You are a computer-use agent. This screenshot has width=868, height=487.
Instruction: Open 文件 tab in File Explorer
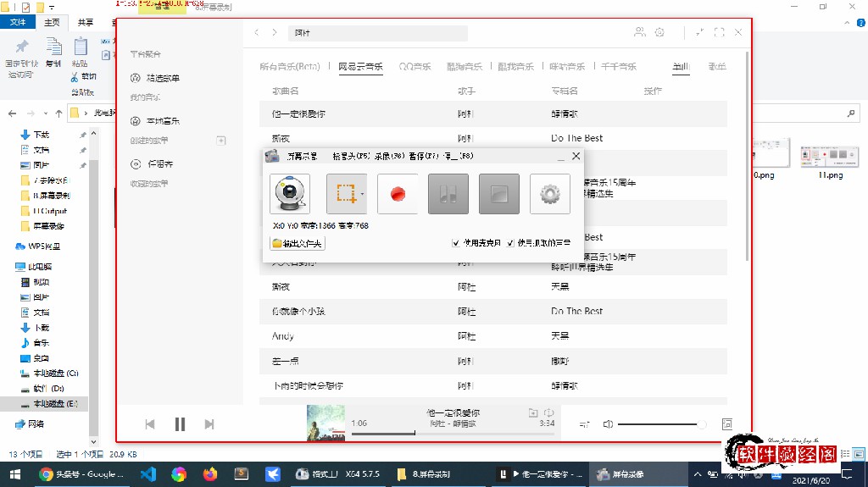click(x=18, y=22)
